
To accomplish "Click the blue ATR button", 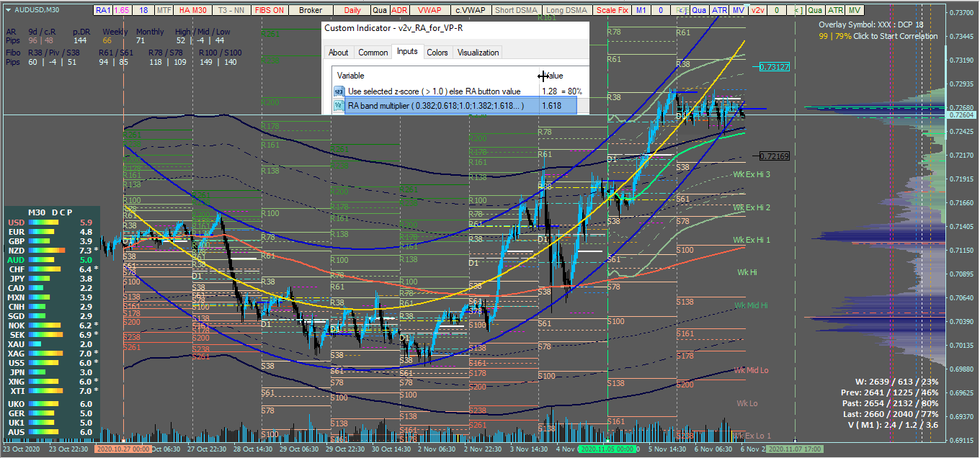I will click(718, 11).
